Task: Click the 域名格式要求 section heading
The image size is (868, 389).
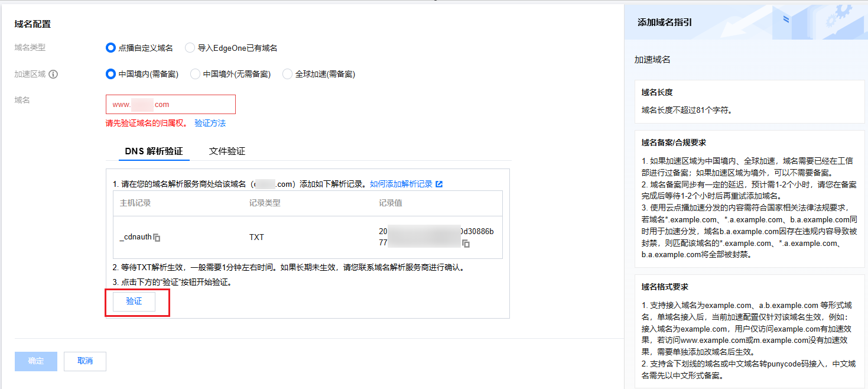Action: (x=665, y=287)
